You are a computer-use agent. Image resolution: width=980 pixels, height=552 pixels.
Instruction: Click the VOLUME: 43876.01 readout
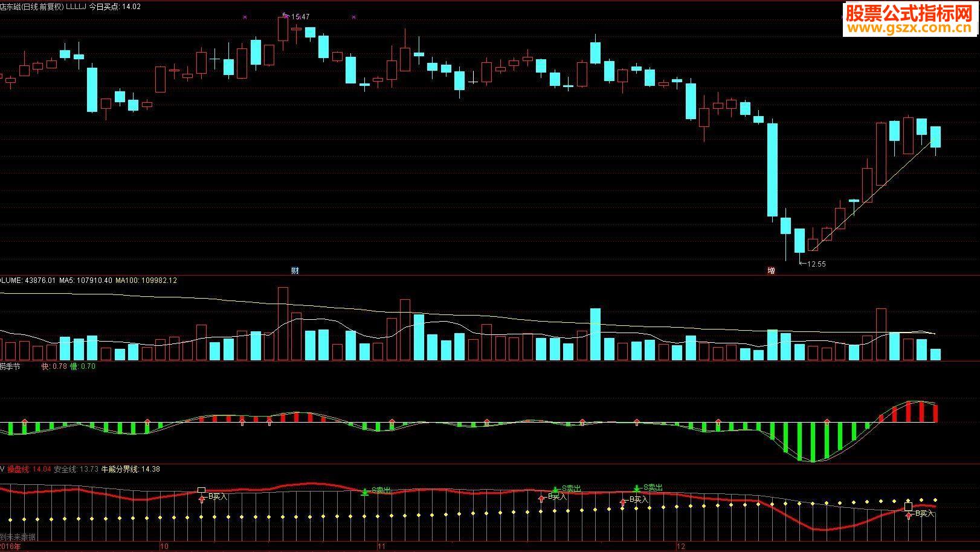click(x=28, y=281)
